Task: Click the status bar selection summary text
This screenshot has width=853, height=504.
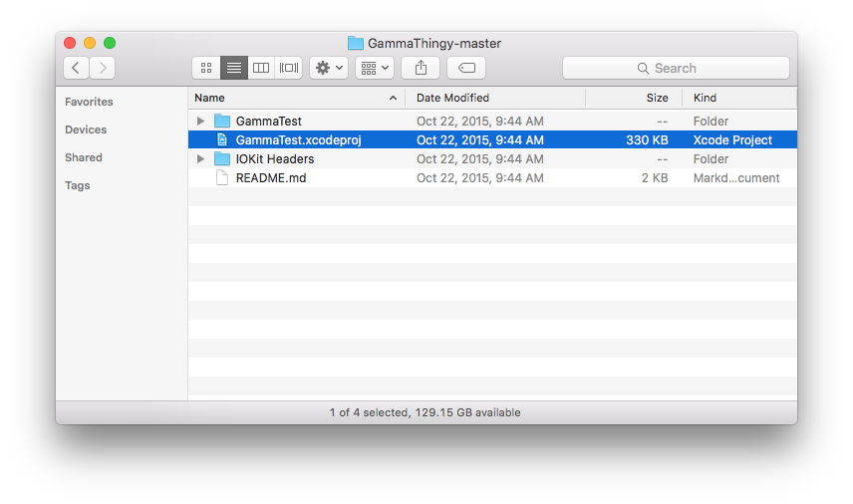Action: (x=425, y=412)
